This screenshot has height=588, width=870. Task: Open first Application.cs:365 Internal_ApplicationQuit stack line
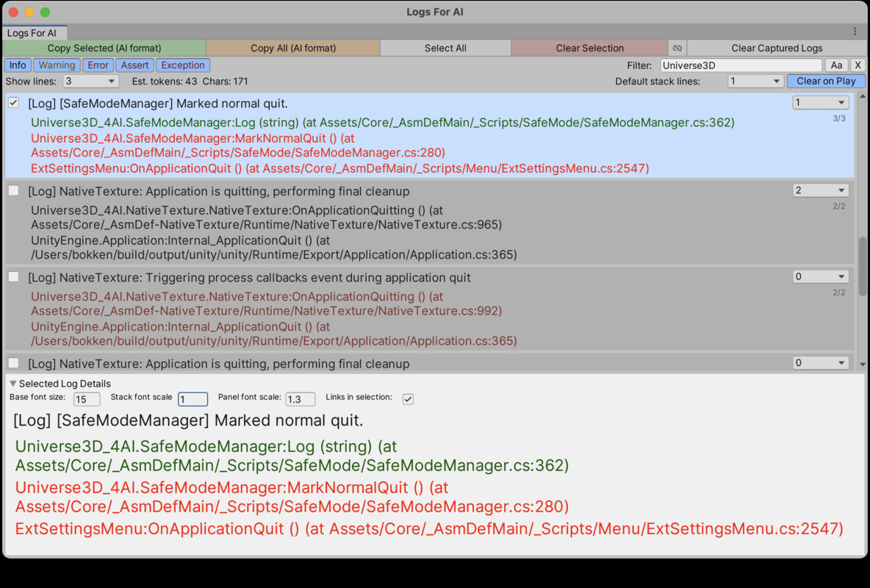point(273,248)
